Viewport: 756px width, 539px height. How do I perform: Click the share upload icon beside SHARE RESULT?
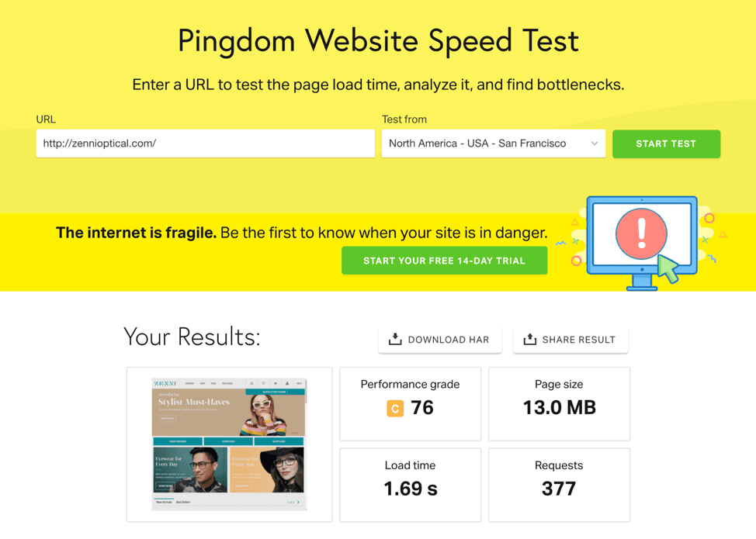coord(529,339)
